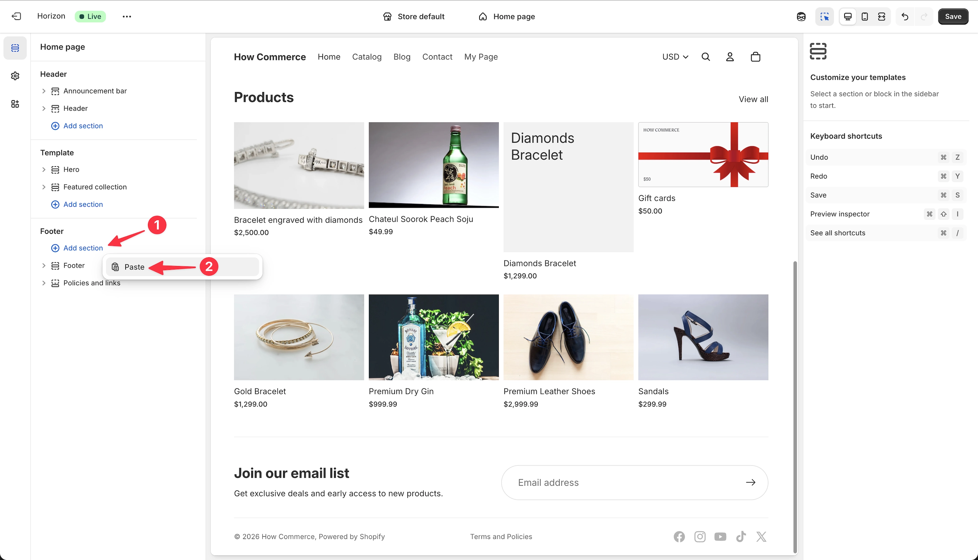Click the TikTok footer icon

pos(741,537)
